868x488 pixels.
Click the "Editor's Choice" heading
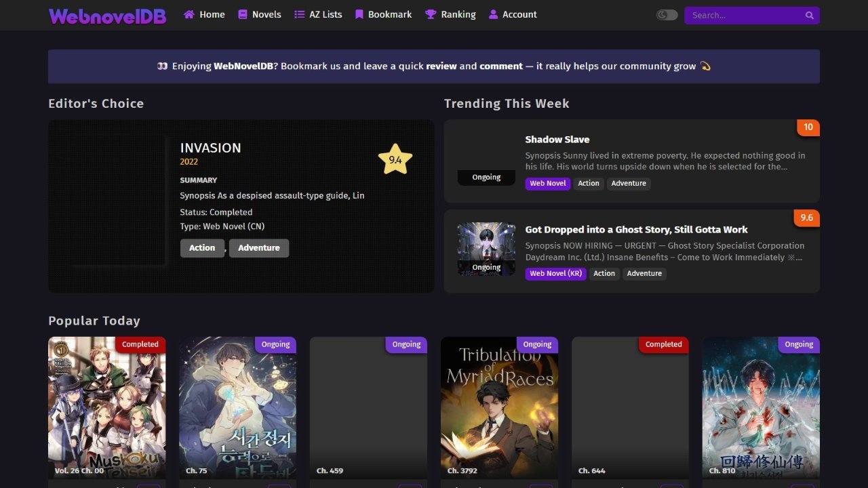pos(96,104)
